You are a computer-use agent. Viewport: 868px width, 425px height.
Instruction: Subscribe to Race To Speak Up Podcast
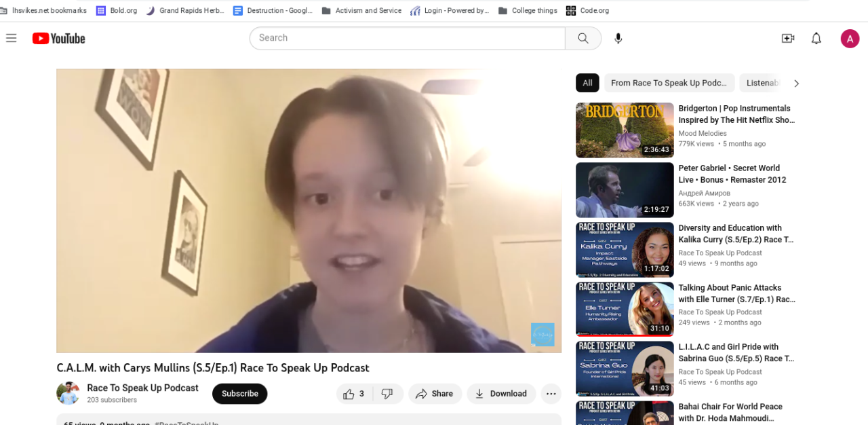[x=239, y=394]
